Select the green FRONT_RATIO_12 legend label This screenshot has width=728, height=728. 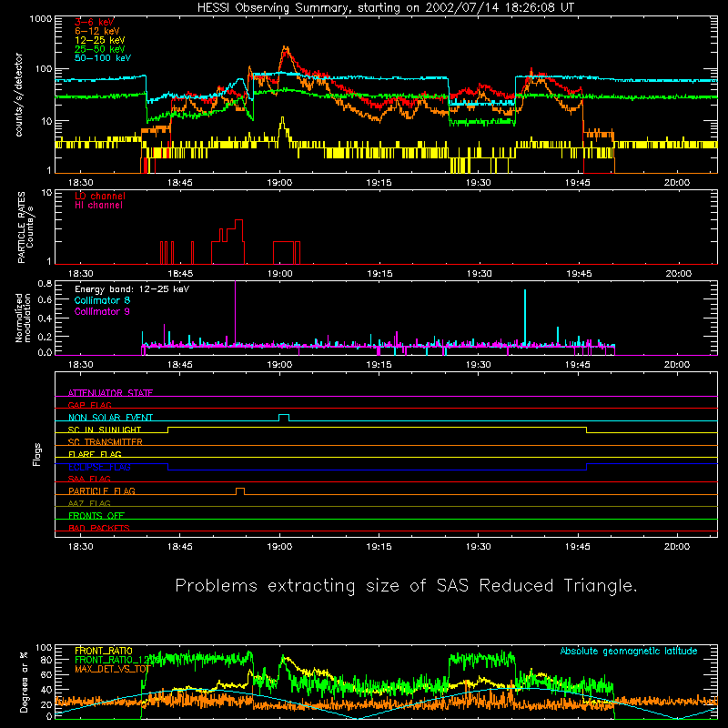coord(117,660)
